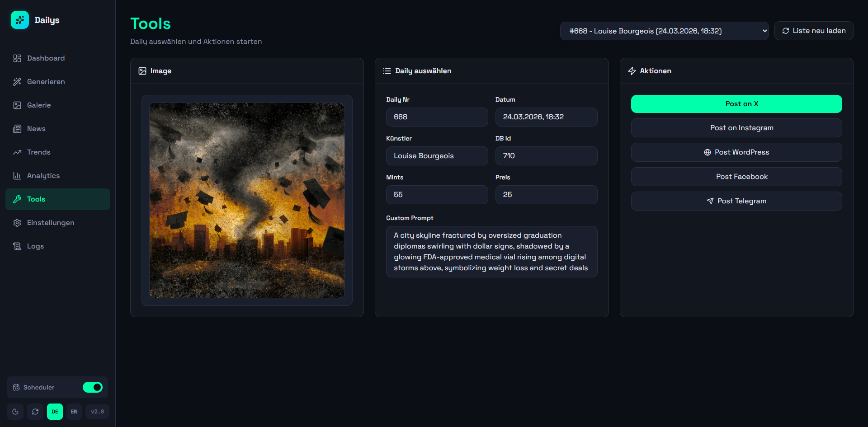Screen dimensions: 868x427
Task: Go to the News section
Action: pos(36,129)
